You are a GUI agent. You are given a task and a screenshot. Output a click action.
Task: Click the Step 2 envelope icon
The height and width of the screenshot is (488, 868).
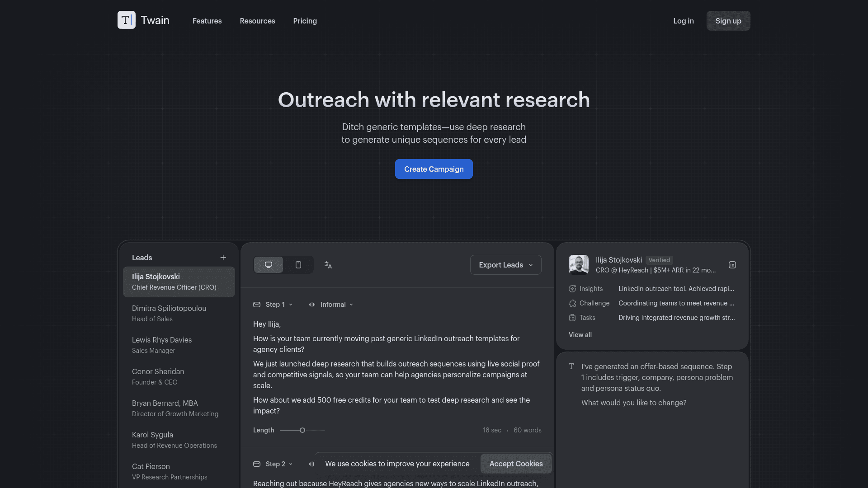pos(257,464)
